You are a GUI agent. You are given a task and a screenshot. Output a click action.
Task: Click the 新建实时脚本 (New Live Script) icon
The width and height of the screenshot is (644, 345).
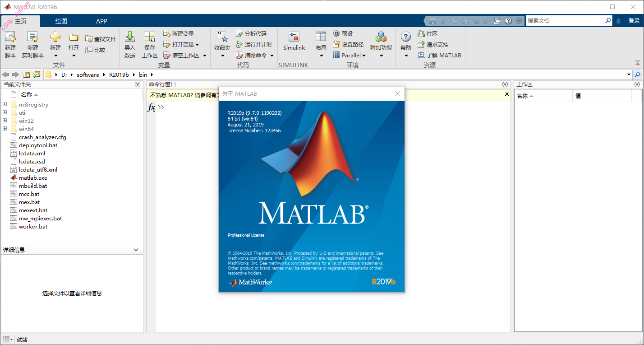[33, 37]
